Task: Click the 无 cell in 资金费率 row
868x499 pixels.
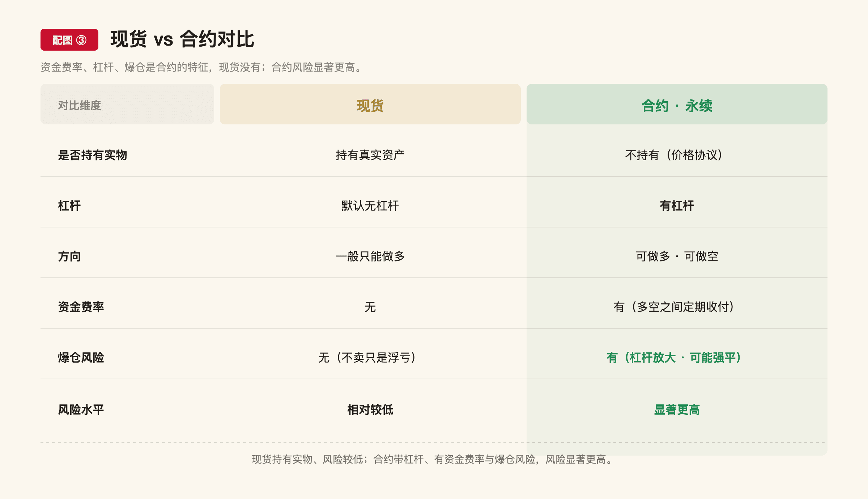Action: click(x=370, y=307)
